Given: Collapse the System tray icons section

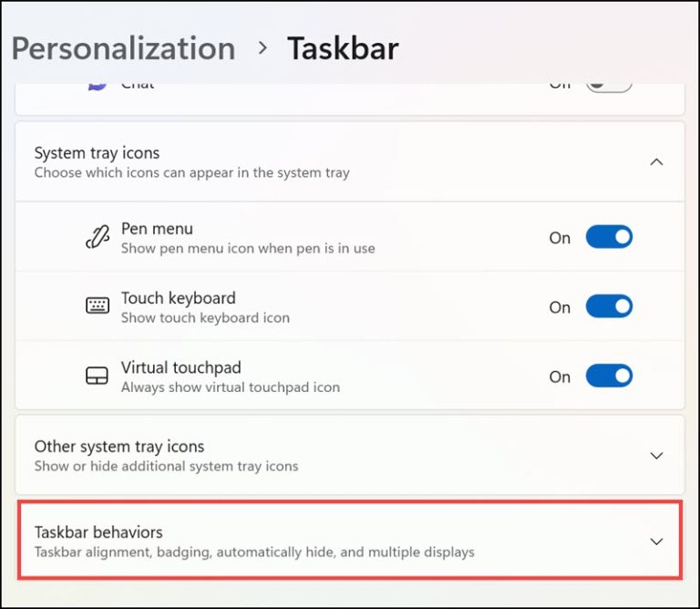Looking at the screenshot, I should tap(656, 161).
